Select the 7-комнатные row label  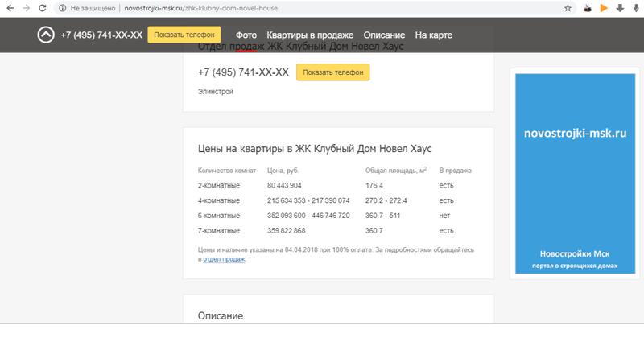218,231
